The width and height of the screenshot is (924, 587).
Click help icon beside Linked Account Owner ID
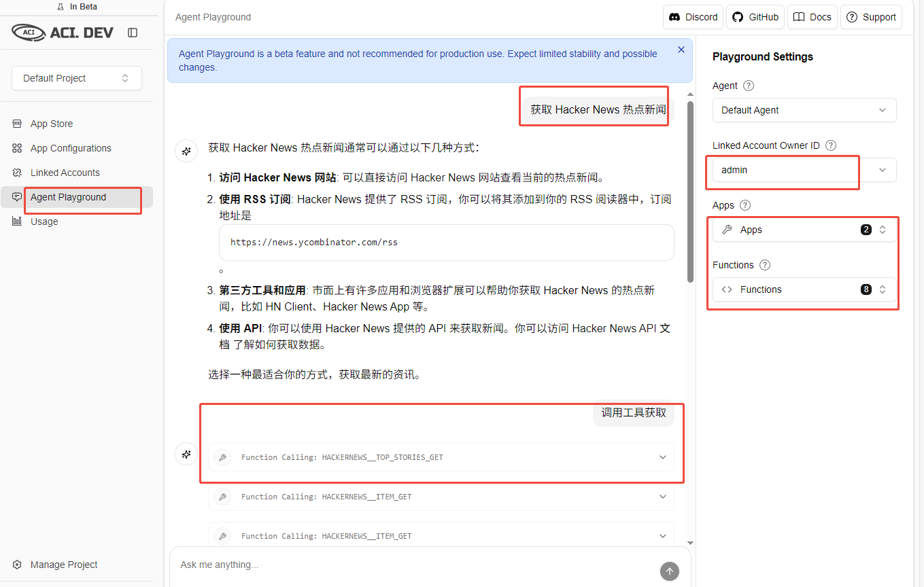(831, 145)
